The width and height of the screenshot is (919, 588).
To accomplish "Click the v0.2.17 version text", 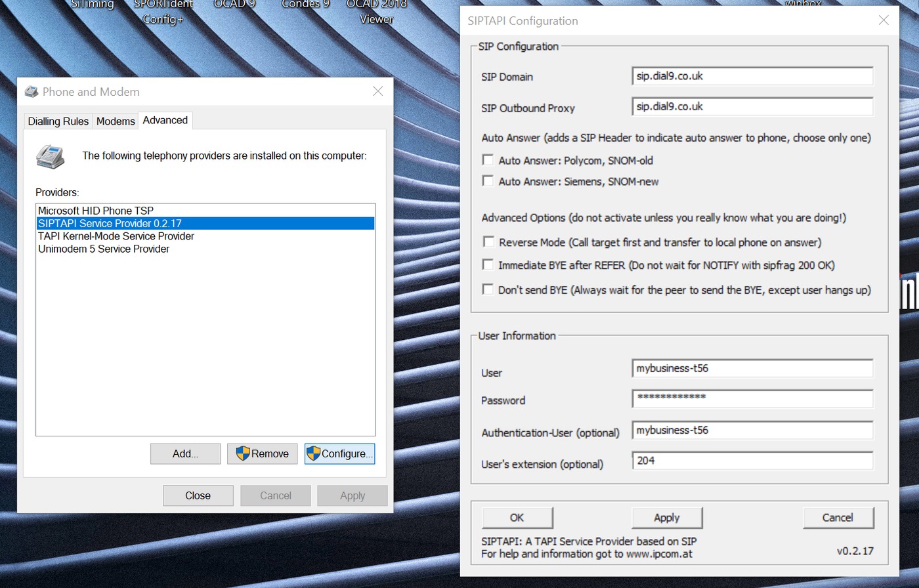I will coord(855,551).
